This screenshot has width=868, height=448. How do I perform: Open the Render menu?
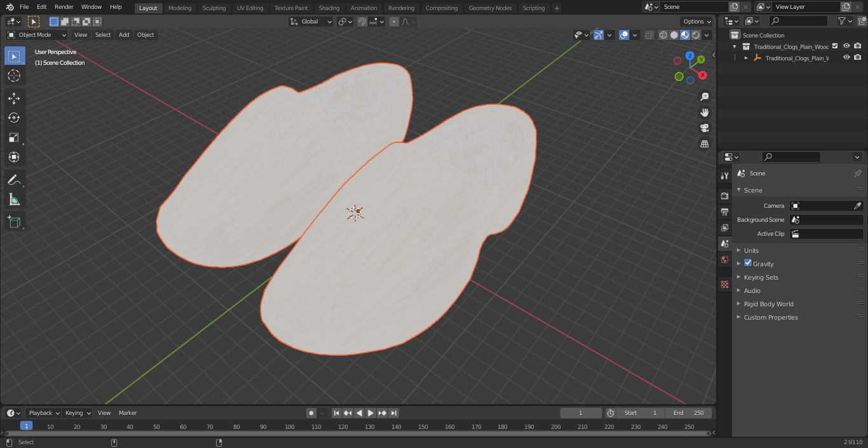click(x=64, y=7)
